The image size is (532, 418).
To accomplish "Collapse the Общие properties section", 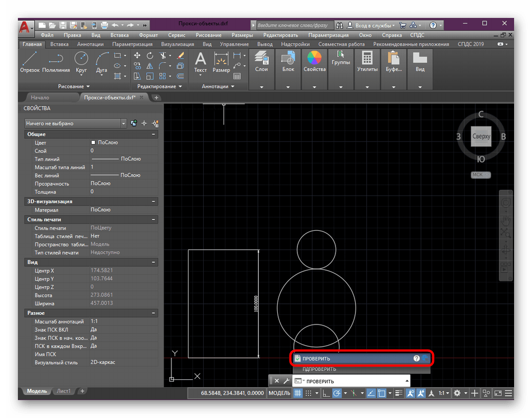I will (x=153, y=134).
